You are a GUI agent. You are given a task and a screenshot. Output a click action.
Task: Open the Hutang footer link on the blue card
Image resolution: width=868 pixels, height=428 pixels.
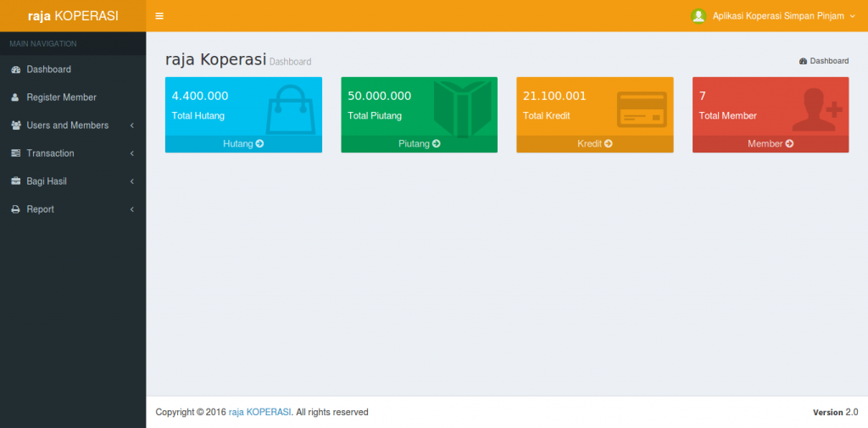point(243,144)
